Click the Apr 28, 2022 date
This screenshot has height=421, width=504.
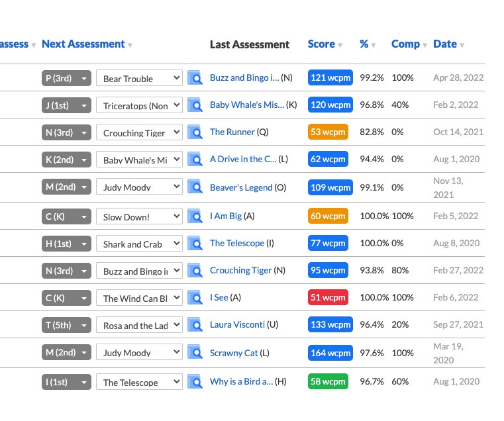click(458, 77)
